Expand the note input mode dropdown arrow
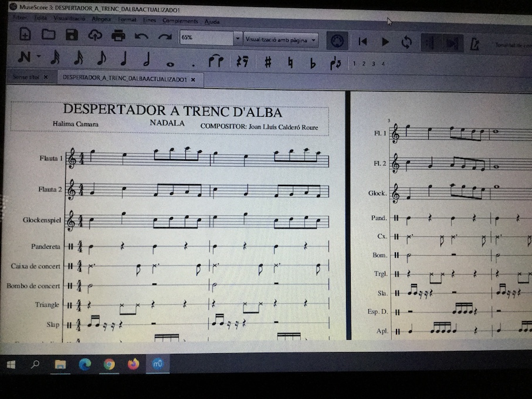 [x=39, y=56]
